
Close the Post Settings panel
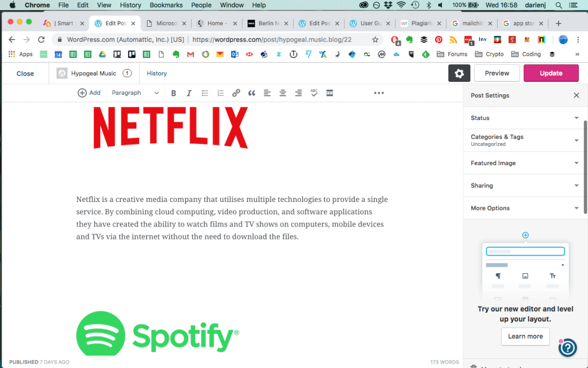pyautogui.click(x=576, y=95)
